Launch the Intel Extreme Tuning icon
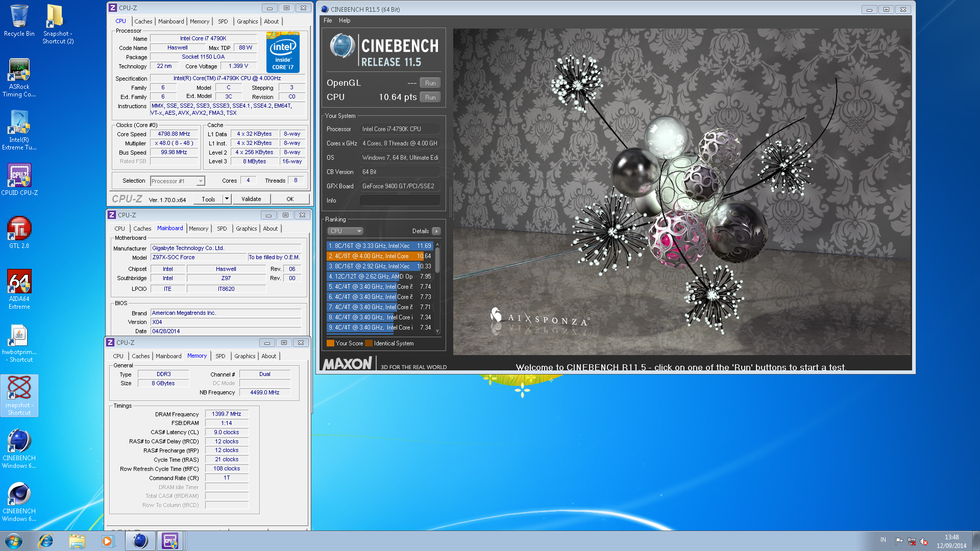Screen dimensions: 980x551 point(19,131)
